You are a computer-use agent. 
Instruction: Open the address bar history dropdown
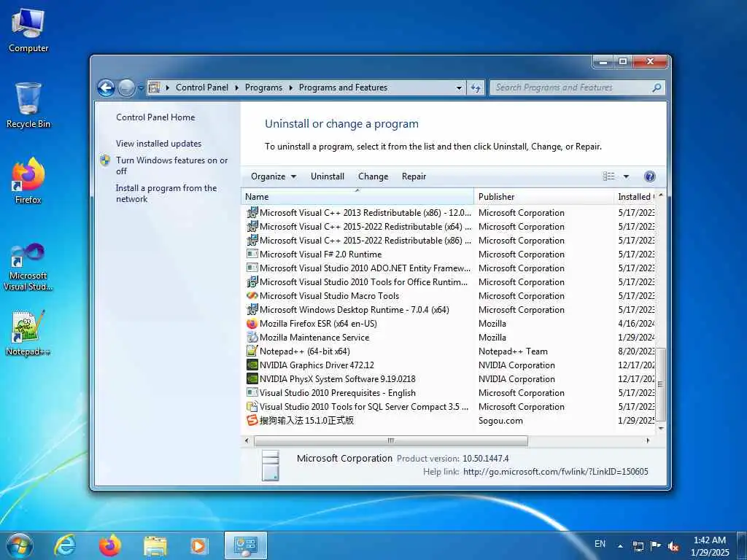tap(459, 87)
